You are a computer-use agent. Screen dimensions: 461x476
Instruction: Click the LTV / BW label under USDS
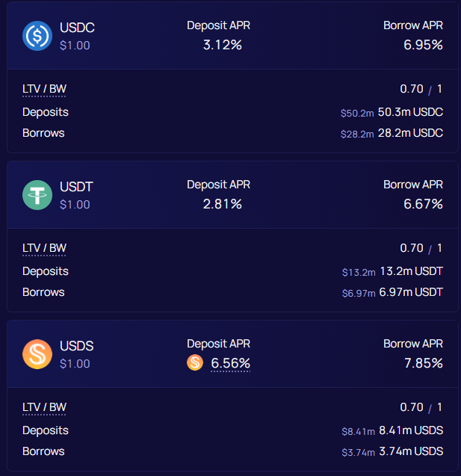[44, 408]
